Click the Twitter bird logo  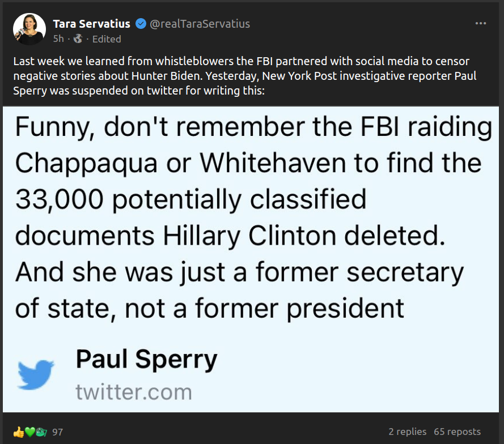click(x=36, y=374)
